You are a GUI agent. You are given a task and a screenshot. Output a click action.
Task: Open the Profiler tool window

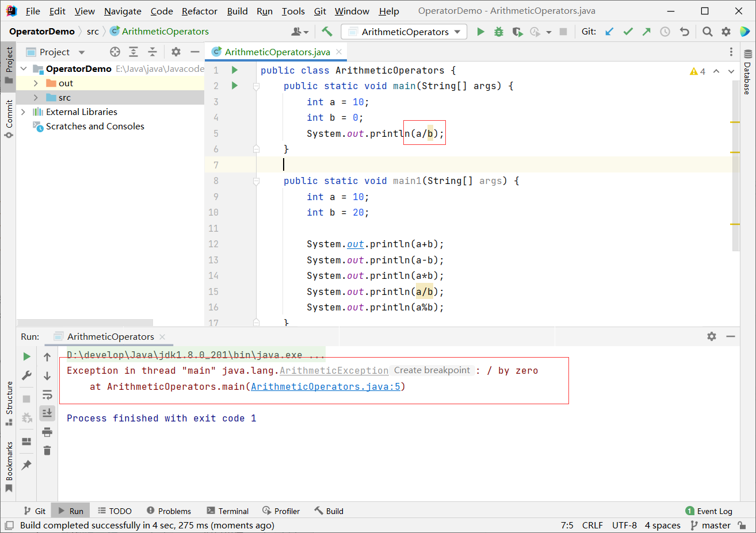(281, 511)
